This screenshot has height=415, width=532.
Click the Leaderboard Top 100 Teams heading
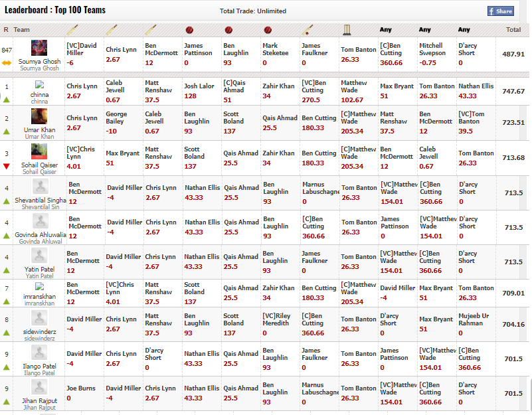(x=55, y=11)
